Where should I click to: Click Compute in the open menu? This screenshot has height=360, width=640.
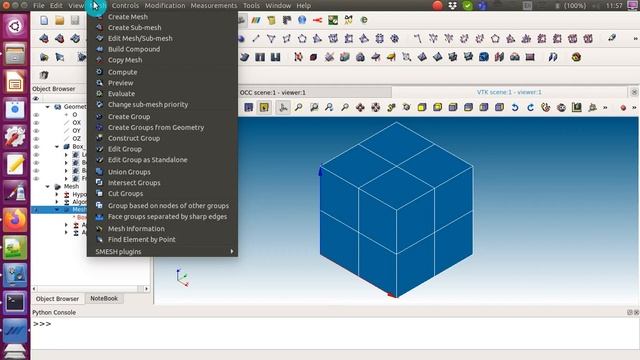coord(122,72)
